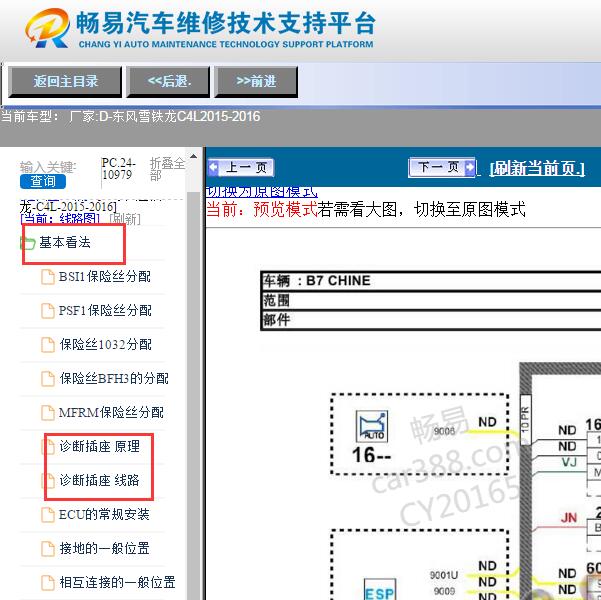Click the PC.24-10979 keyword field
The height and width of the screenshot is (600, 601).
(x=118, y=169)
